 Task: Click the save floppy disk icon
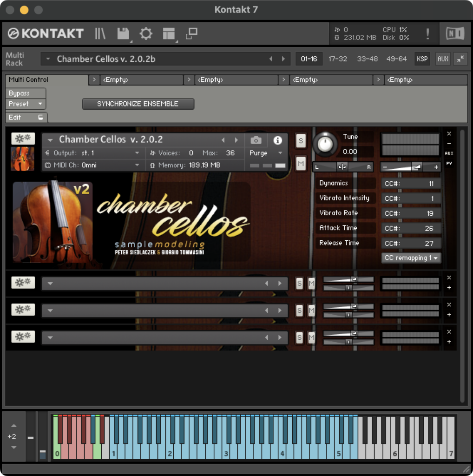pyautogui.click(x=123, y=33)
